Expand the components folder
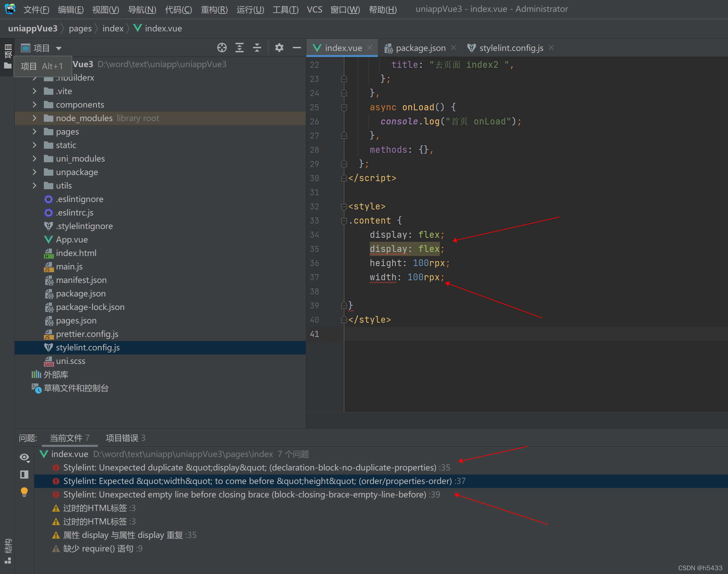 point(34,105)
